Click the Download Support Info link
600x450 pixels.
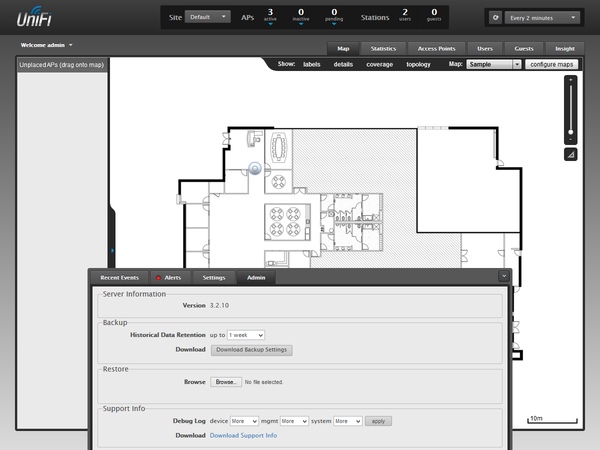click(243, 435)
